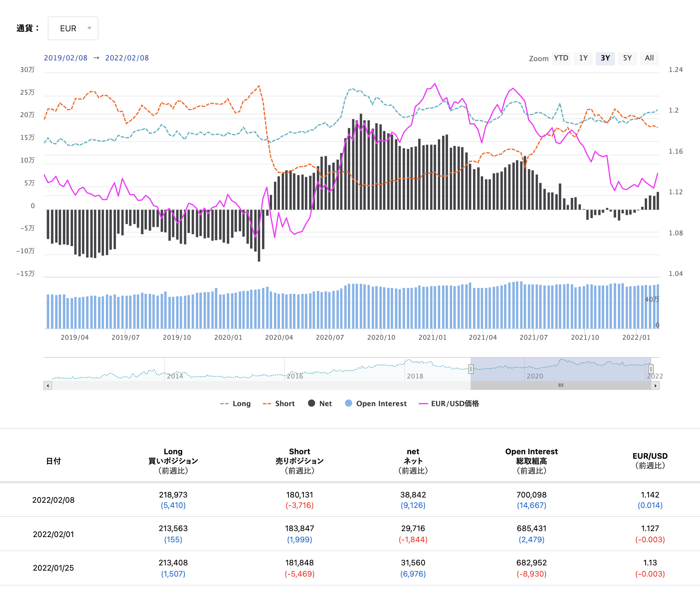
Task: Click the 日付 column header
Action: (53, 461)
